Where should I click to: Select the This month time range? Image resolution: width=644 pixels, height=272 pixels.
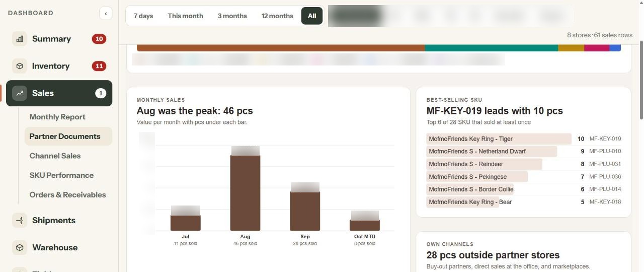coord(185,16)
